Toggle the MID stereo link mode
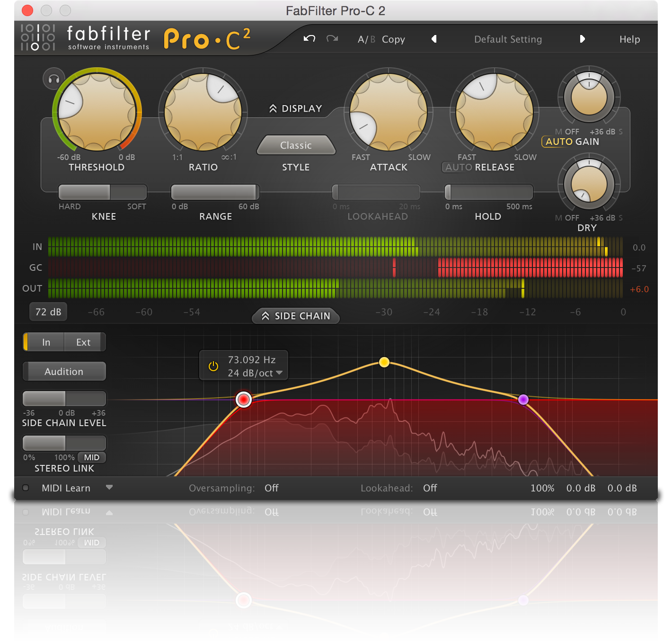The width and height of the screenshot is (672, 642). coord(91,457)
